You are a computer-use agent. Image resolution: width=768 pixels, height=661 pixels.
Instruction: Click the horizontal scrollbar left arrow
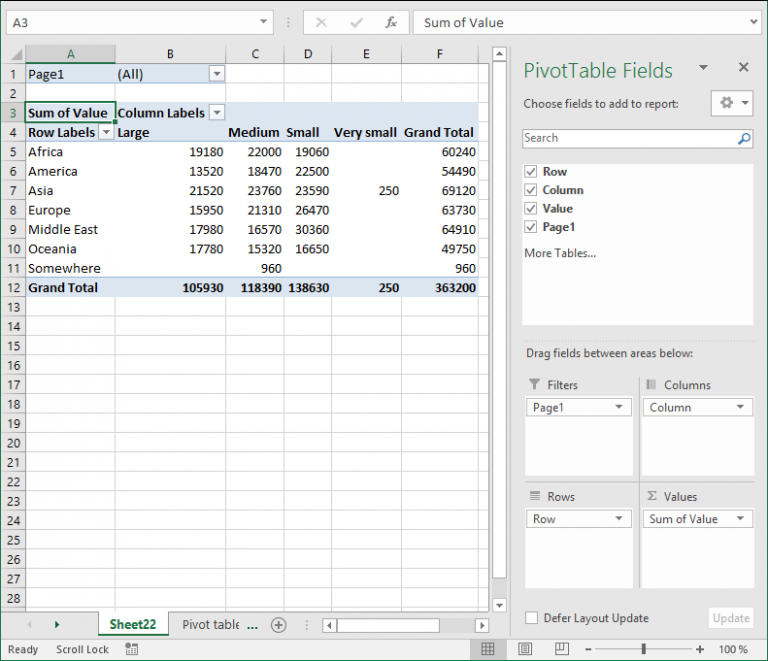(329, 625)
